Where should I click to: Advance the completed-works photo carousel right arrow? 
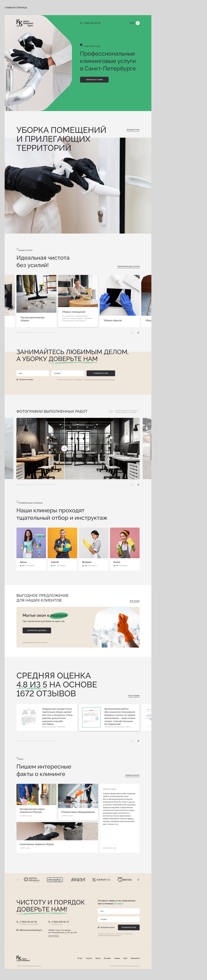[138, 485]
